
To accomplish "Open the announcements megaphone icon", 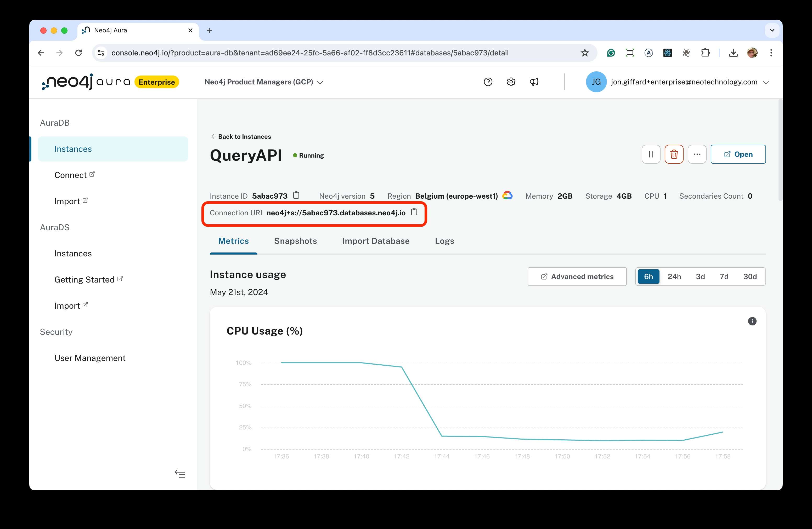I will [534, 82].
